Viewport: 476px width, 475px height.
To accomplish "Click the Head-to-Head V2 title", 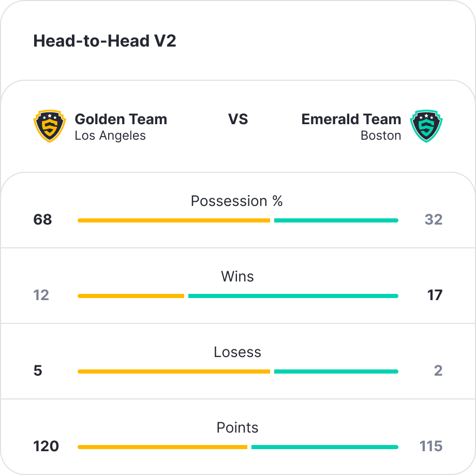I will pyautogui.click(x=105, y=41).
